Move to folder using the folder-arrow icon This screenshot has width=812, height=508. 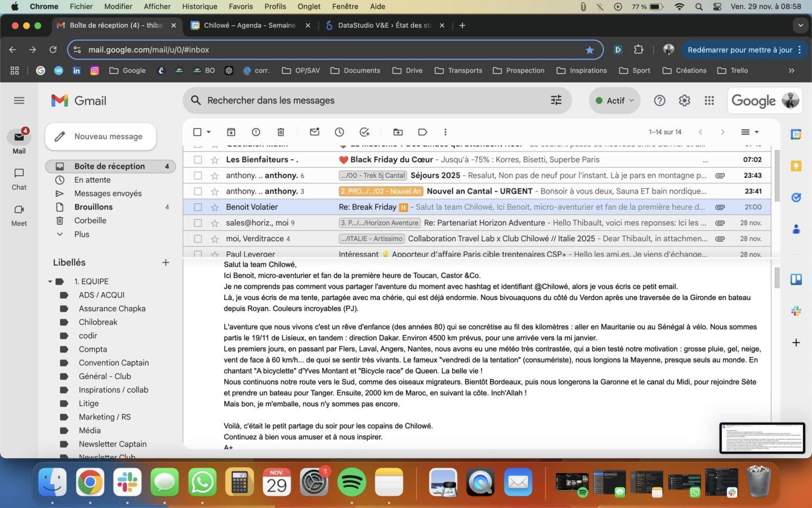(x=398, y=132)
